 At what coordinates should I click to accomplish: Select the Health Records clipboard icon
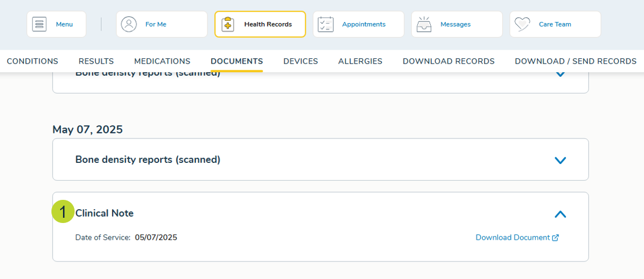tap(228, 24)
